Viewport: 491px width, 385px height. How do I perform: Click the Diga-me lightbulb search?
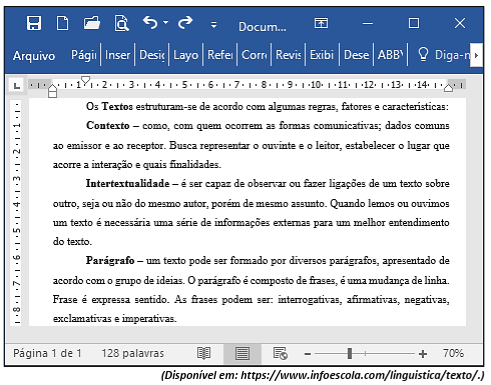click(x=443, y=55)
